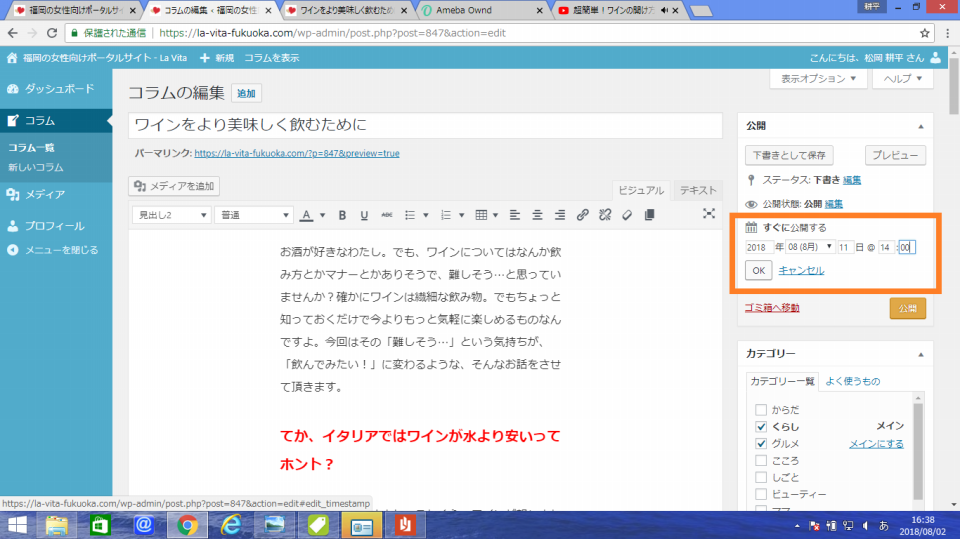Click 下書きとして保存 button

(789, 155)
